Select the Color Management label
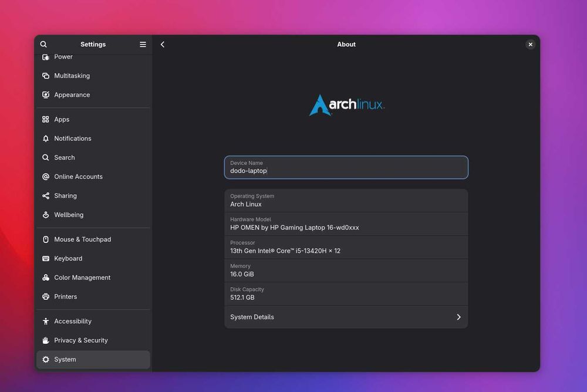587x392 pixels. pyautogui.click(x=82, y=278)
